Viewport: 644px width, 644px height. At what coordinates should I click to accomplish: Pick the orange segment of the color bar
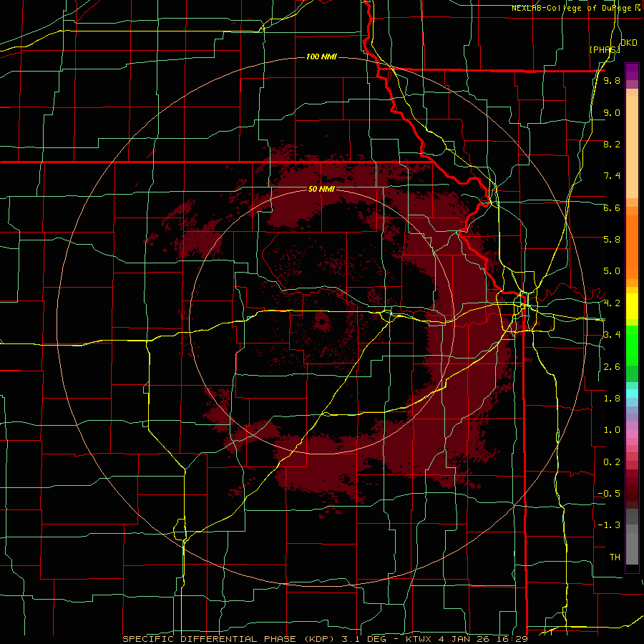coord(632,246)
